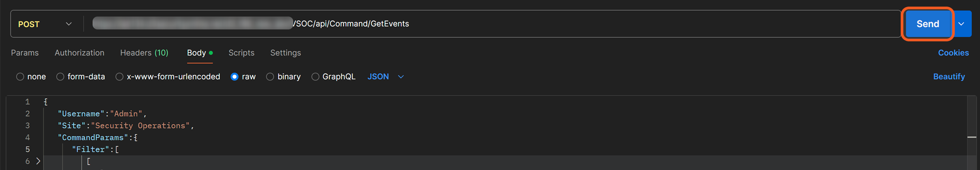Open the Cookies link
The image size is (980, 170).
(x=953, y=53)
